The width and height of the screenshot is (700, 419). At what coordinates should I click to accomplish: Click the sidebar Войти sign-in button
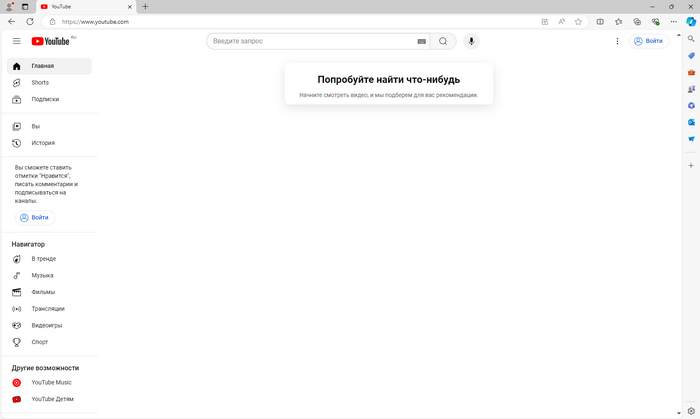[35, 218]
